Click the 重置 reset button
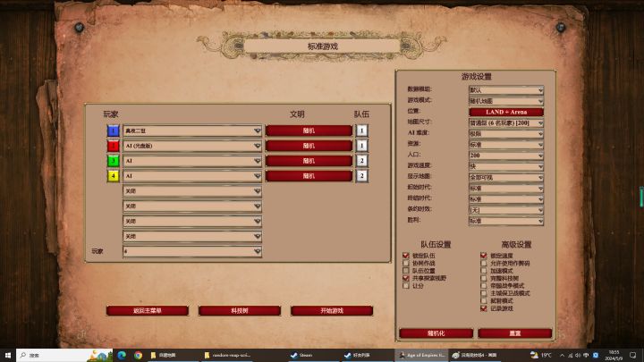Viewport: 644px width, 362px height. (514, 333)
